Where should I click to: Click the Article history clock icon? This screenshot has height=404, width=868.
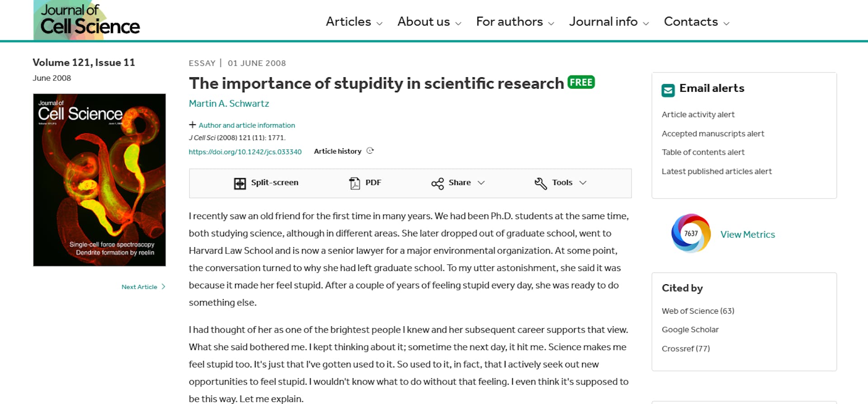(x=370, y=151)
